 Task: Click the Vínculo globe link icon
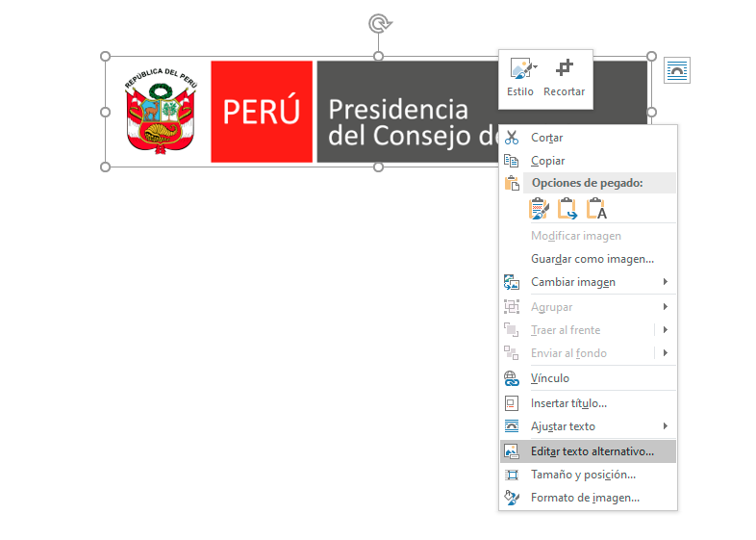[x=512, y=378]
